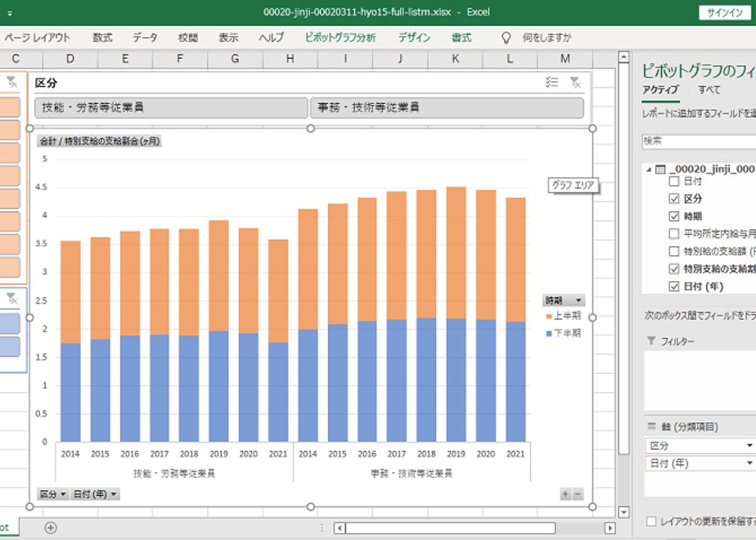Click the サインイン button

pos(724,13)
